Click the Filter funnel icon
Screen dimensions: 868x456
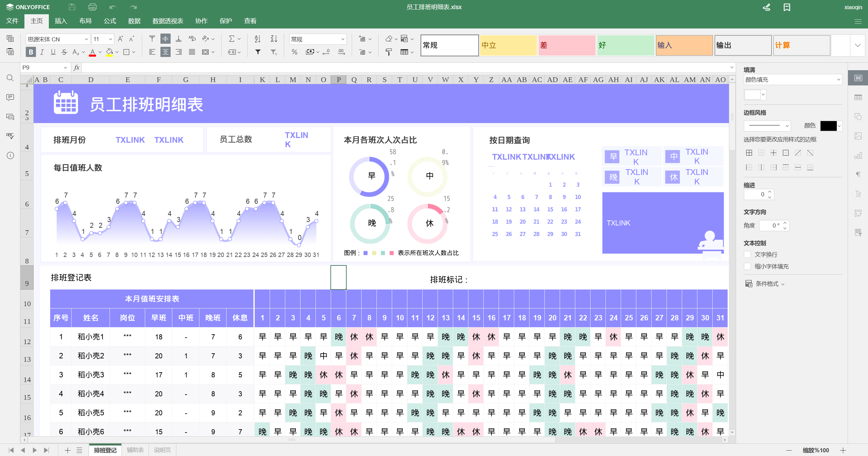[258, 52]
